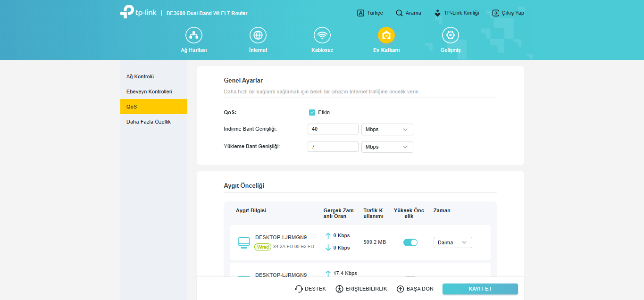Select QoS in the sidebar
This screenshot has width=644, height=300.
154,107
